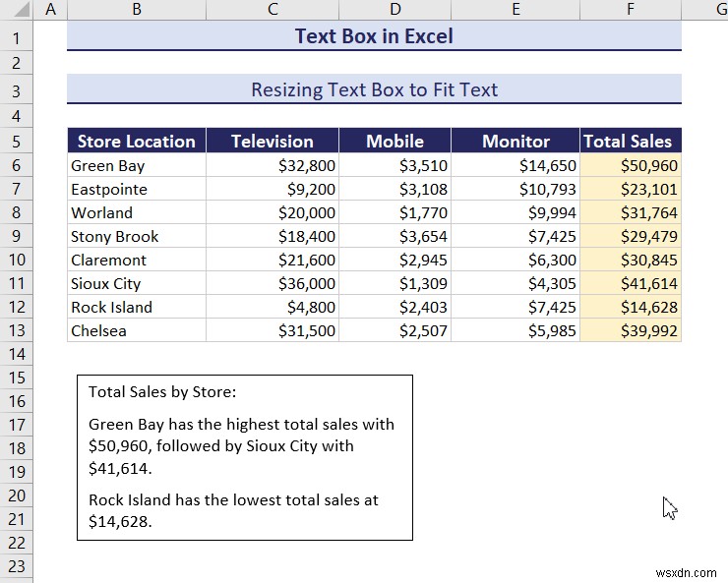Select row 14 header
The width and height of the screenshot is (728, 583).
click(x=17, y=354)
